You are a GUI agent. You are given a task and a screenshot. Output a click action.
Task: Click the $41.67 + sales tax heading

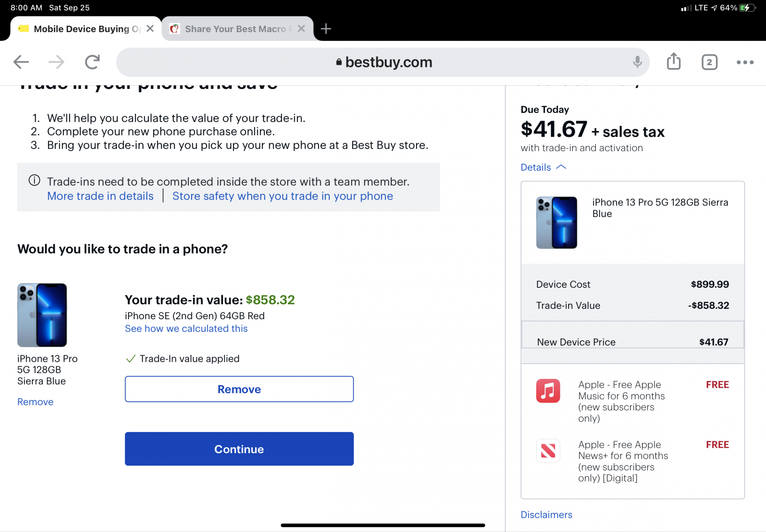click(x=593, y=129)
